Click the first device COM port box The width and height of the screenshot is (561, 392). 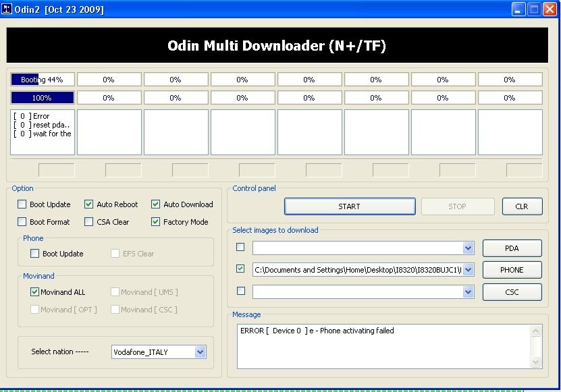point(57,170)
